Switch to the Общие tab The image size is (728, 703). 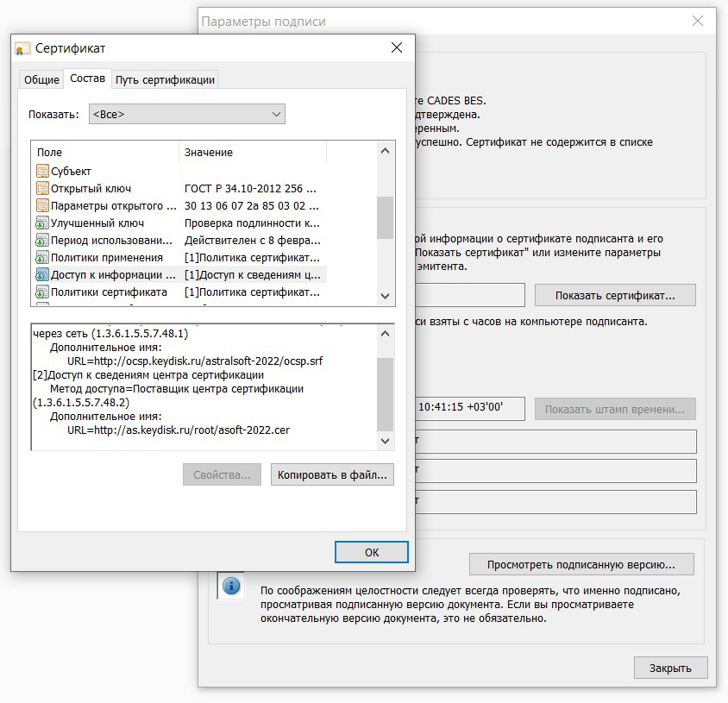(x=41, y=79)
